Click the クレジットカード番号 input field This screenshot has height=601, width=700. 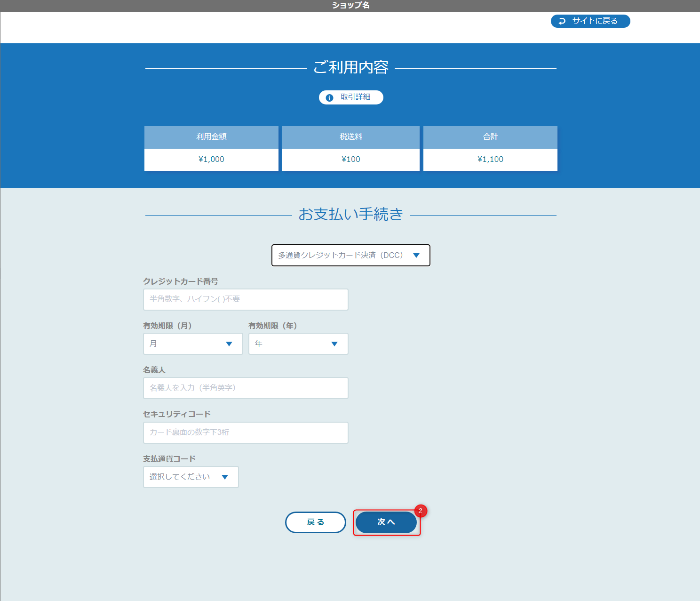(246, 299)
